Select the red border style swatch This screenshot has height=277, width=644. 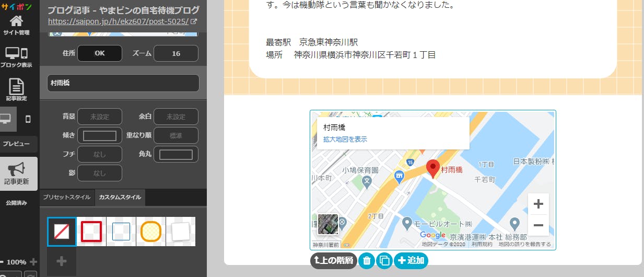point(91,231)
